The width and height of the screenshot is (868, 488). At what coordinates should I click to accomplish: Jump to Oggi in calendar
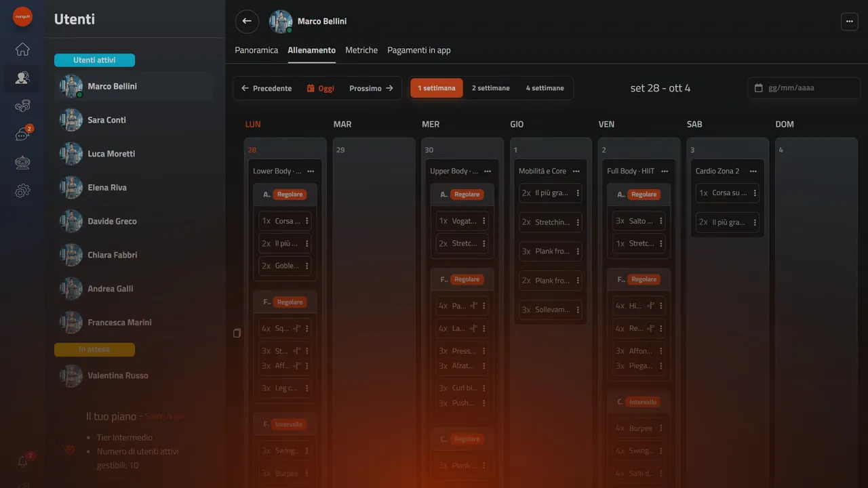[x=320, y=88]
